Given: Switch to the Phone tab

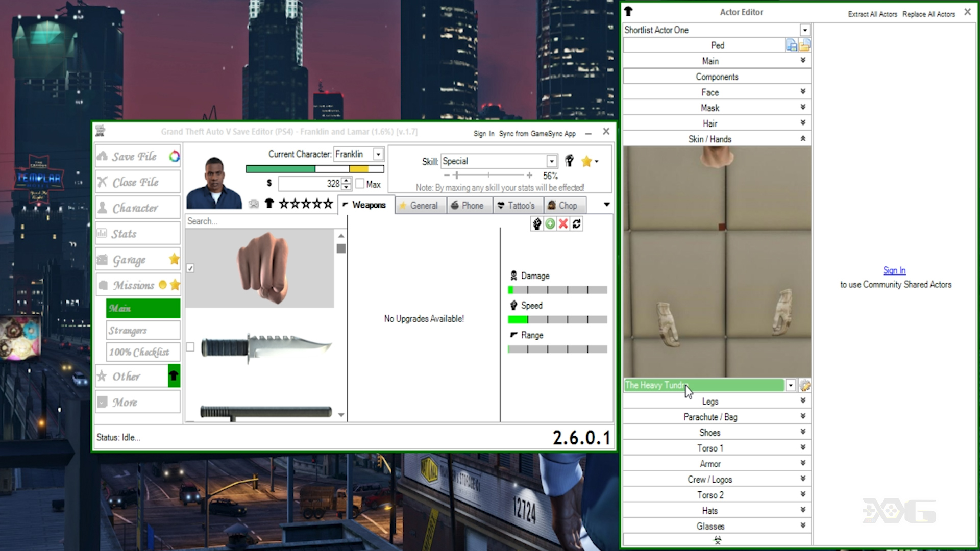Looking at the screenshot, I should [470, 206].
